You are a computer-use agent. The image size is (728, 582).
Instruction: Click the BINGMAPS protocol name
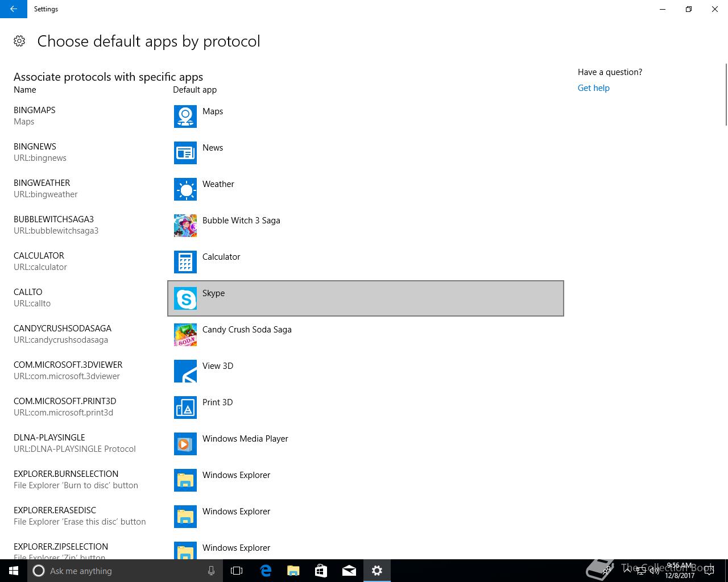click(35, 110)
